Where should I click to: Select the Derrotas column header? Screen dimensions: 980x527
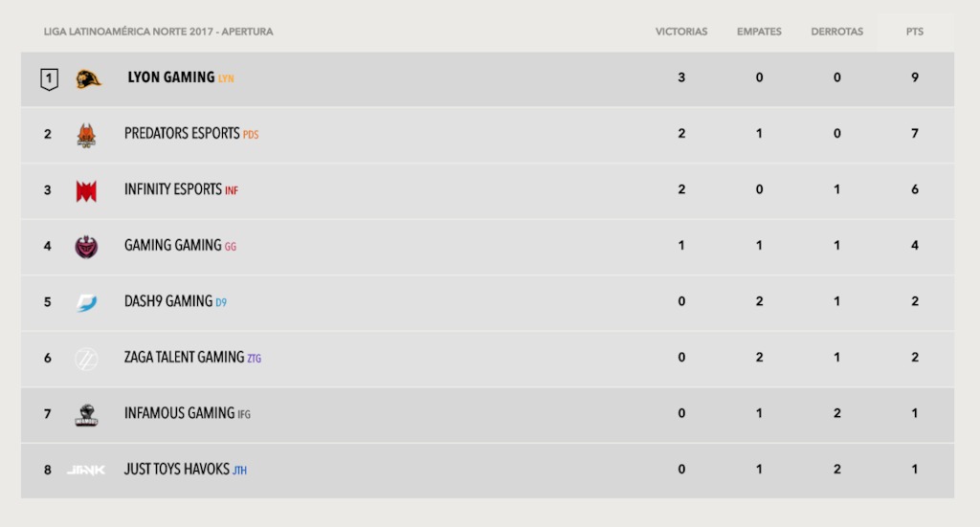(836, 32)
